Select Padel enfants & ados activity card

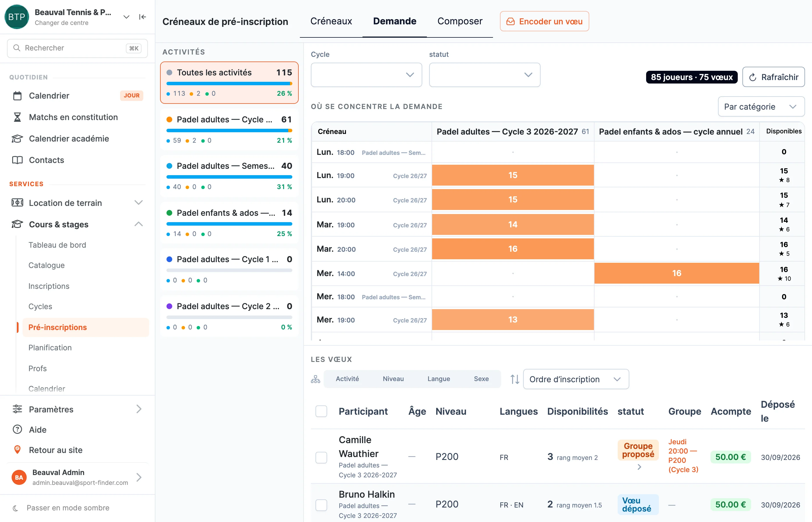click(x=229, y=223)
